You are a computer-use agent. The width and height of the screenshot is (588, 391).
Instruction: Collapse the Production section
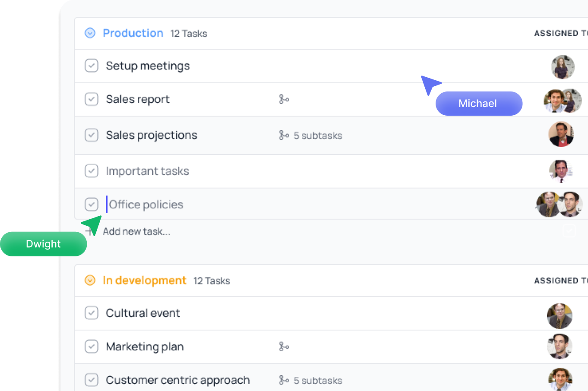click(x=90, y=33)
